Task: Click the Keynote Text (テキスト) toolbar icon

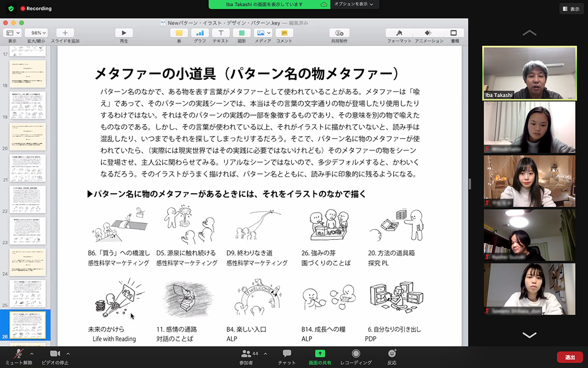Action: (x=220, y=33)
